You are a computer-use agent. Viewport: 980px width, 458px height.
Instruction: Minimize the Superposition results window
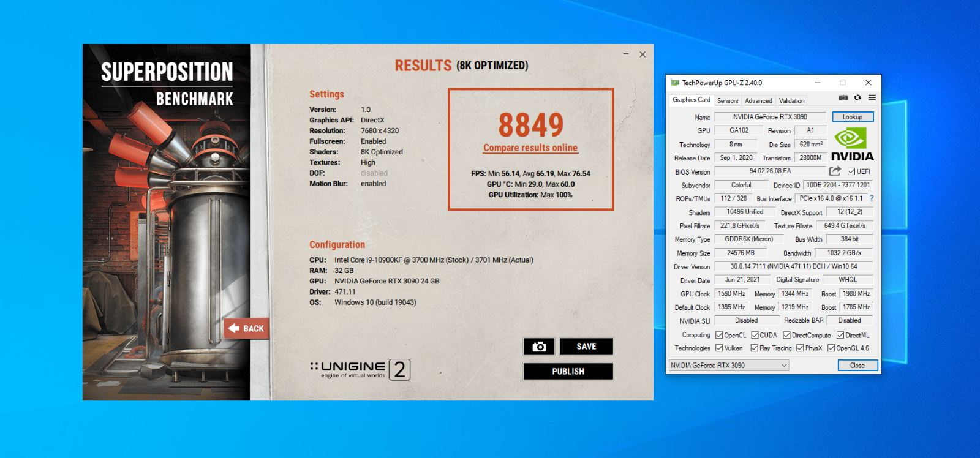click(x=626, y=54)
